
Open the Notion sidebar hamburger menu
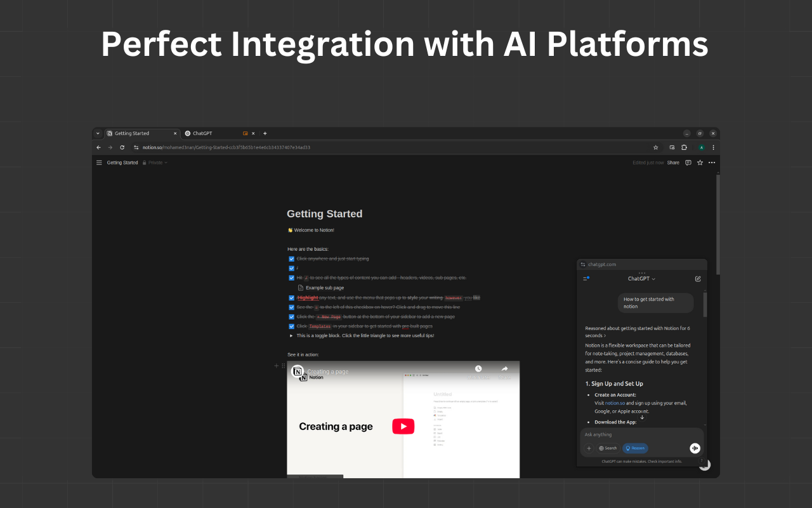tap(99, 163)
